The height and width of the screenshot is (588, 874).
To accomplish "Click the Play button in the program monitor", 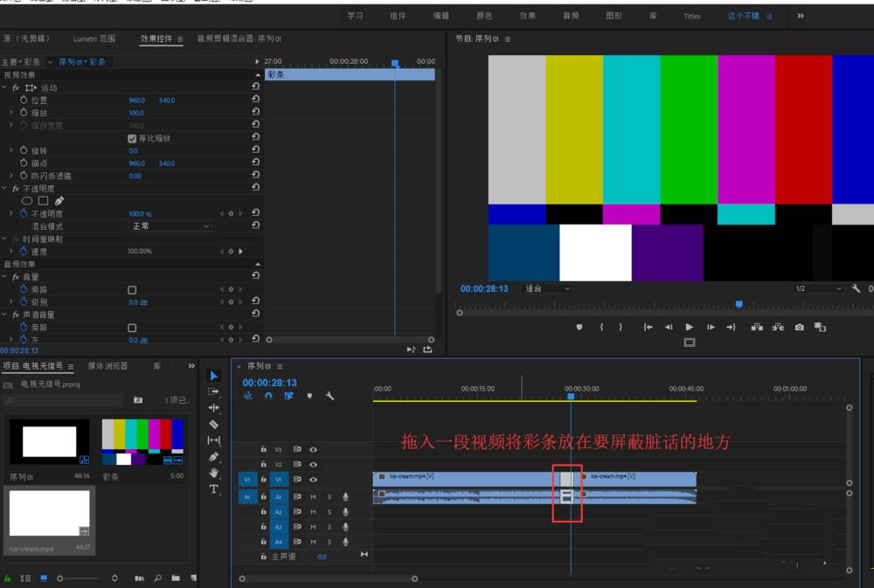I will click(x=688, y=327).
